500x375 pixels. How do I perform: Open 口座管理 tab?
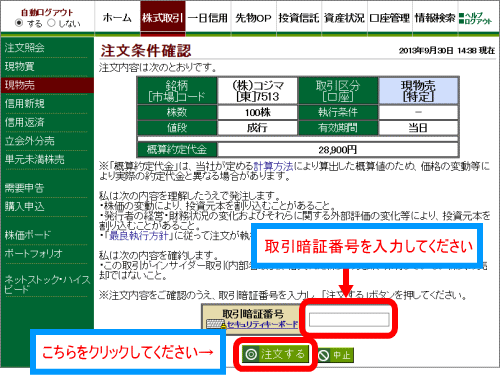[x=390, y=18]
